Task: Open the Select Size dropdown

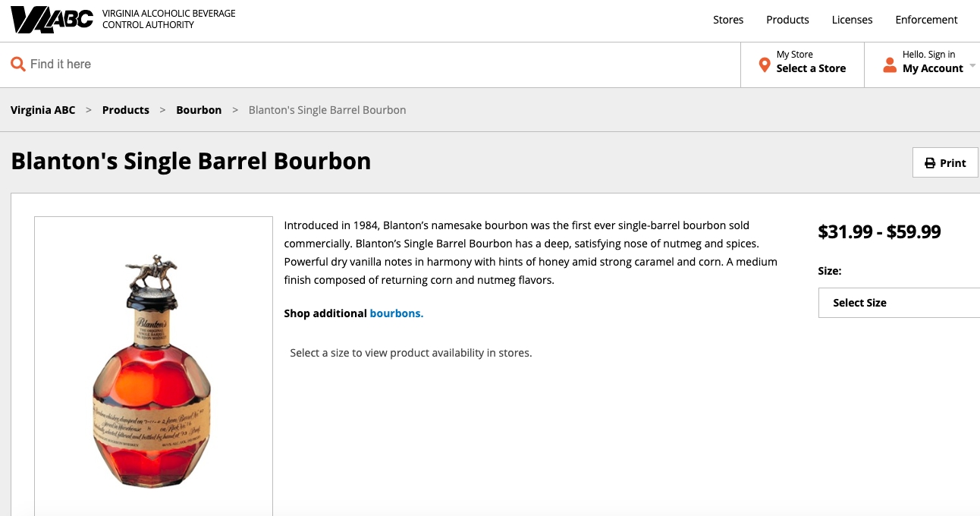Action: pyautogui.click(x=899, y=303)
